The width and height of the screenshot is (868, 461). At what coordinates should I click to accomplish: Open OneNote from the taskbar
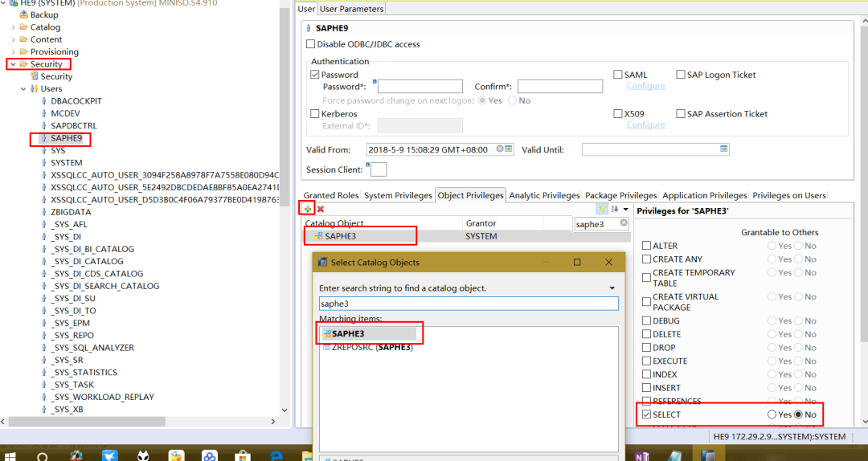click(x=641, y=456)
